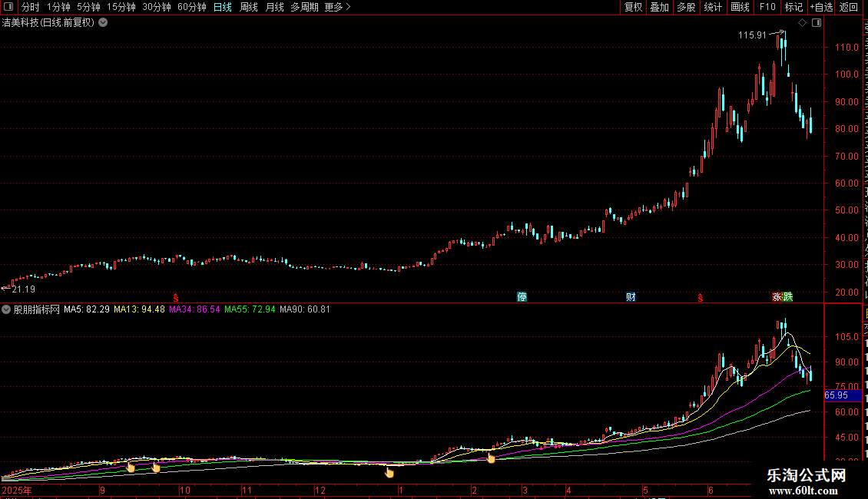This screenshot has height=499, width=868.
Task: Toggle the left sidebar panel icon
Action: (x=8, y=7)
